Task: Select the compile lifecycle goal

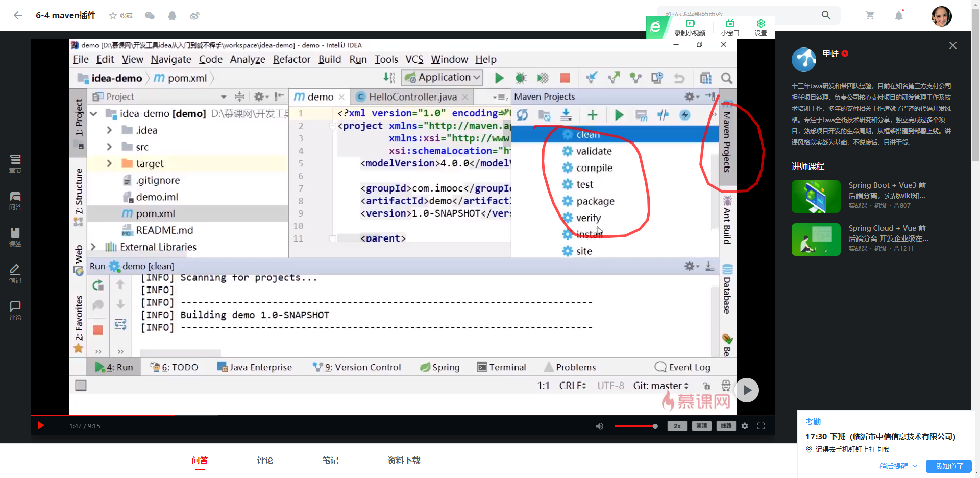Action: click(x=594, y=168)
